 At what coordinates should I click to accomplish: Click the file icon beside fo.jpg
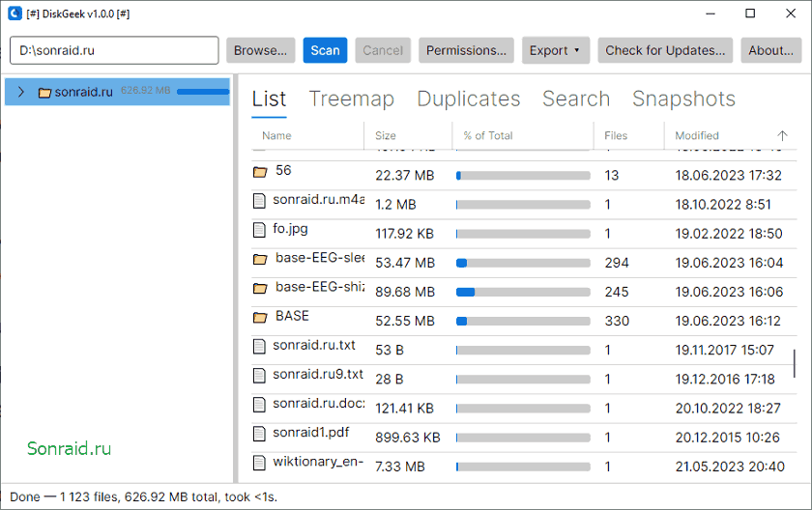click(x=259, y=230)
